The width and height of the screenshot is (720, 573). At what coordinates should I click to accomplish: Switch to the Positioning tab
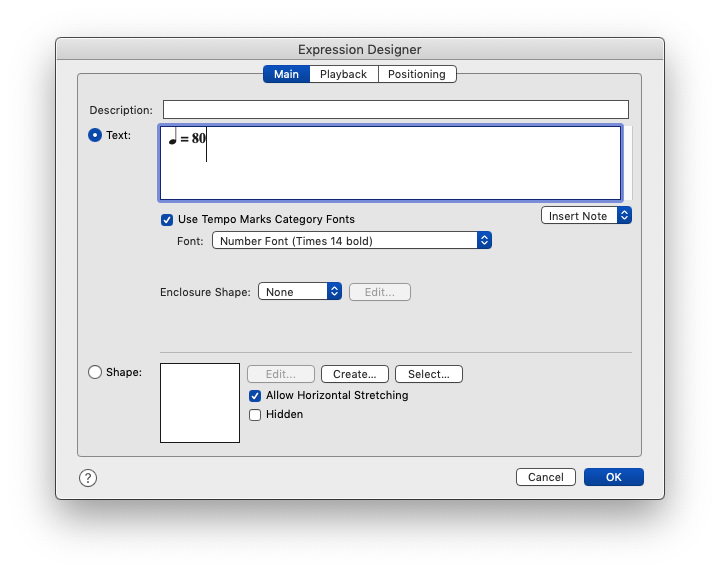417,74
